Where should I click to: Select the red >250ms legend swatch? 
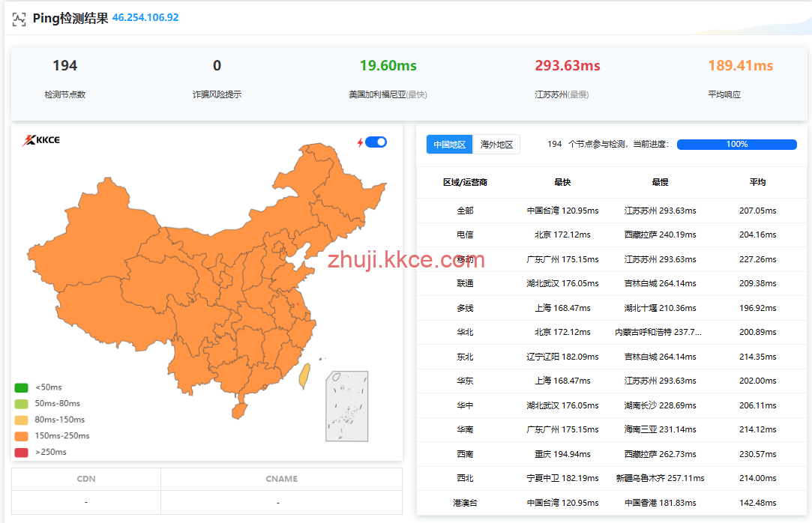pyautogui.click(x=22, y=453)
